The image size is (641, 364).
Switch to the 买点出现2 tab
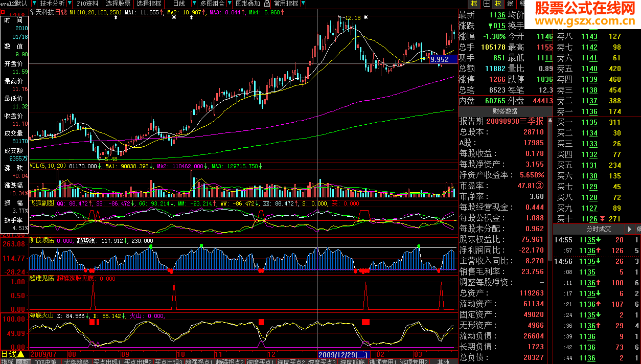point(138,361)
